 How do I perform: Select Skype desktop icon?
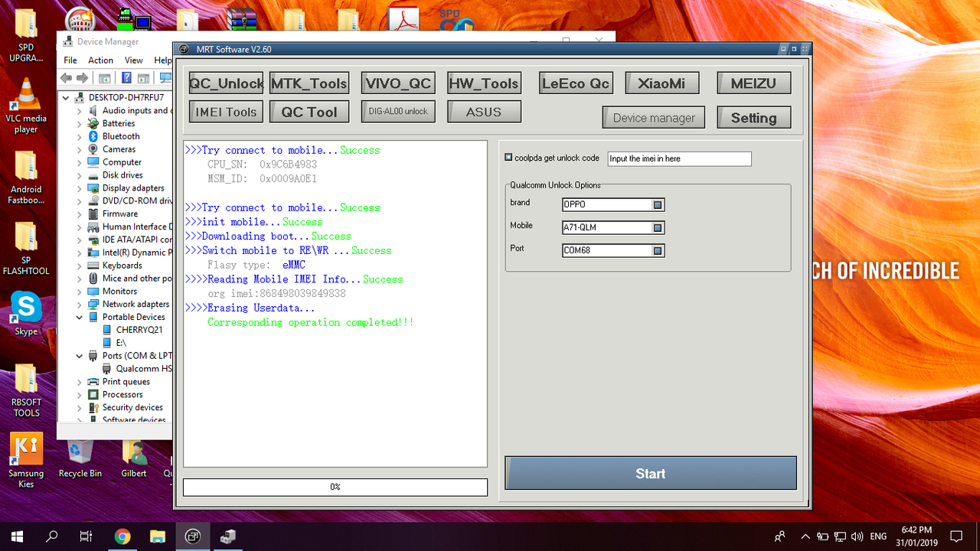(x=26, y=313)
